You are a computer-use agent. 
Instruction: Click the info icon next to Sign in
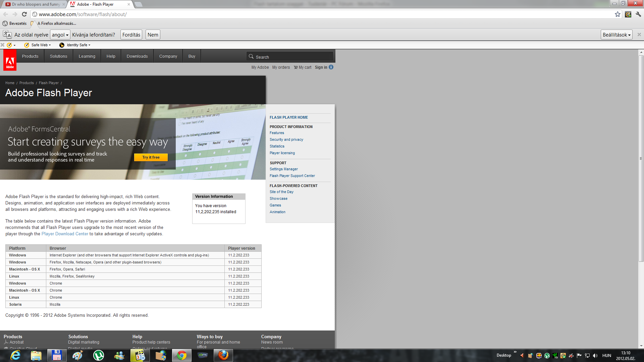[x=331, y=67]
